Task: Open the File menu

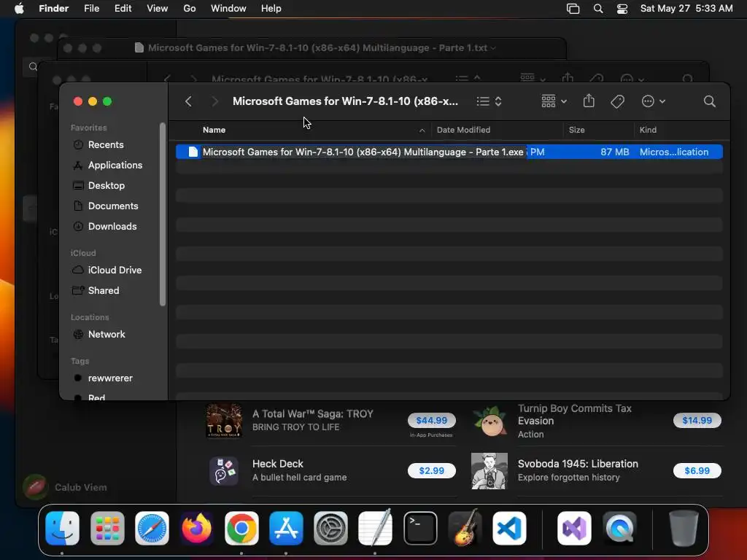Action: click(x=91, y=9)
